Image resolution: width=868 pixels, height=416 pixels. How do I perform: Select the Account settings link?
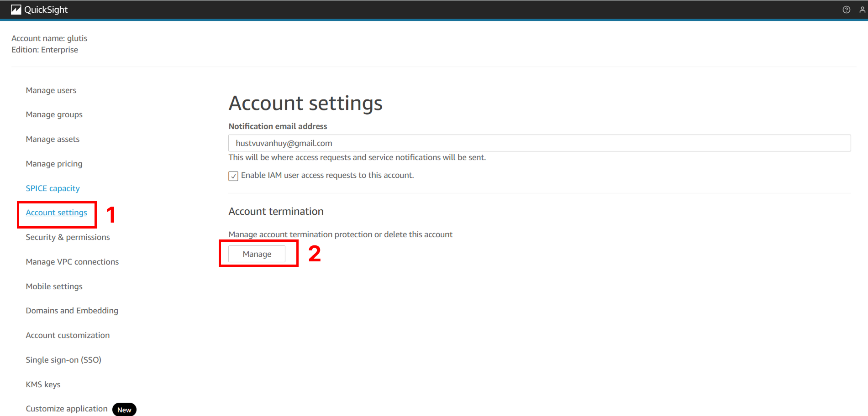point(56,213)
